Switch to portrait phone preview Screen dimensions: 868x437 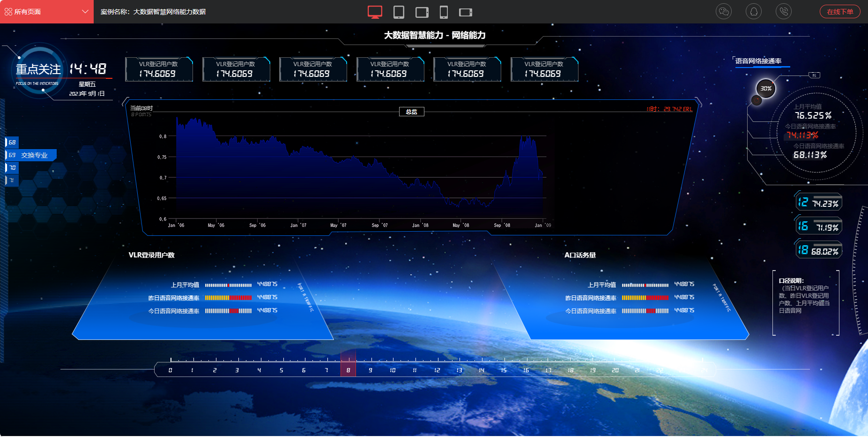click(x=444, y=12)
